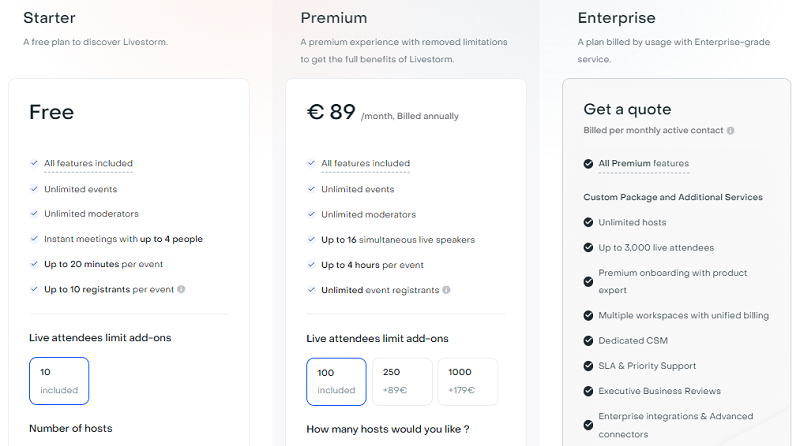Open Starter plan All features included link

click(88, 163)
